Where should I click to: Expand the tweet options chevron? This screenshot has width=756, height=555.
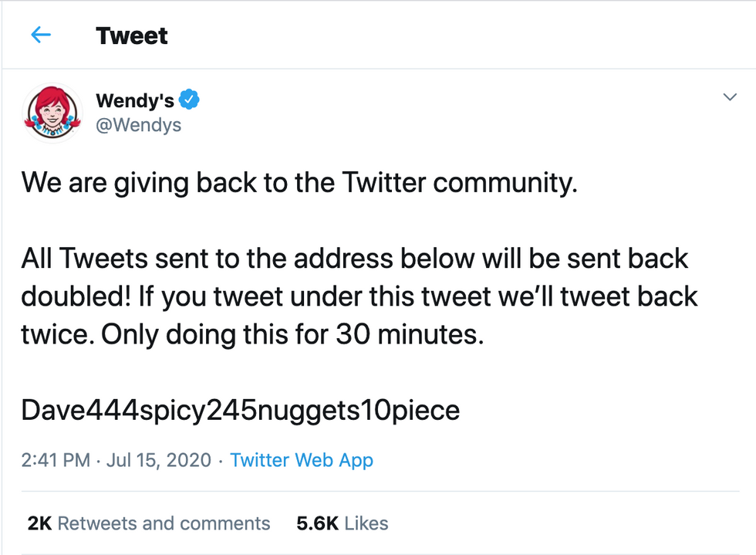(728, 96)
